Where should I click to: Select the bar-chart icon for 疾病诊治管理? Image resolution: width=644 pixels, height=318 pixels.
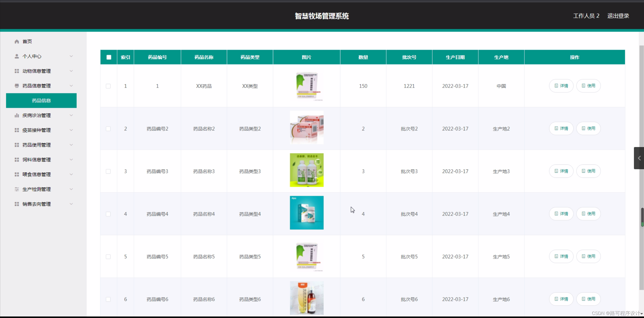point(17,115)
